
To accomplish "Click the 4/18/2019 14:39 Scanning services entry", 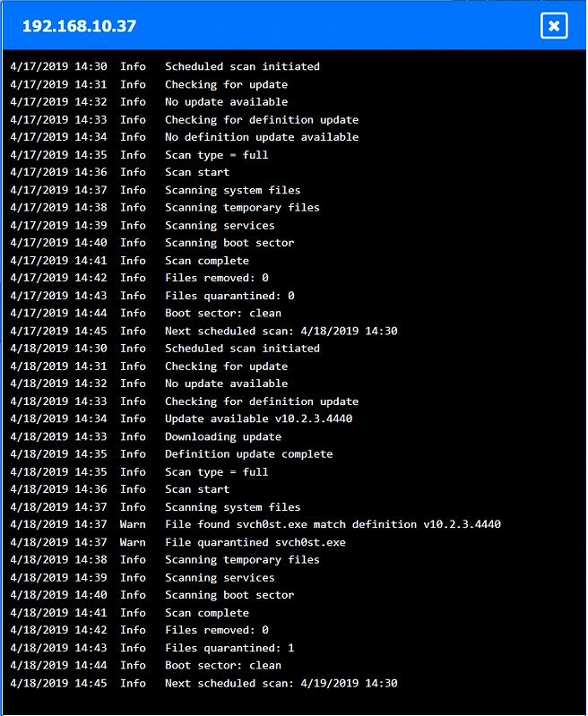I will click(143, 577).
